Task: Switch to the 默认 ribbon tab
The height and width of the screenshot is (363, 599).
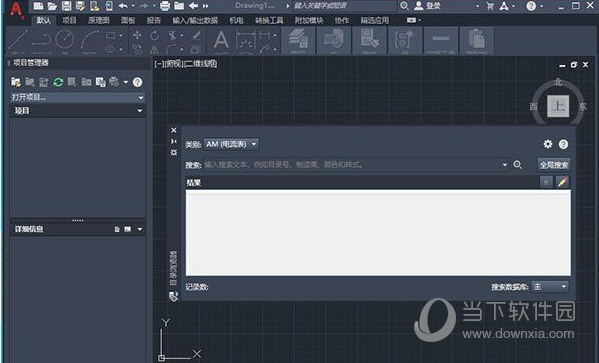Action: 44,20
